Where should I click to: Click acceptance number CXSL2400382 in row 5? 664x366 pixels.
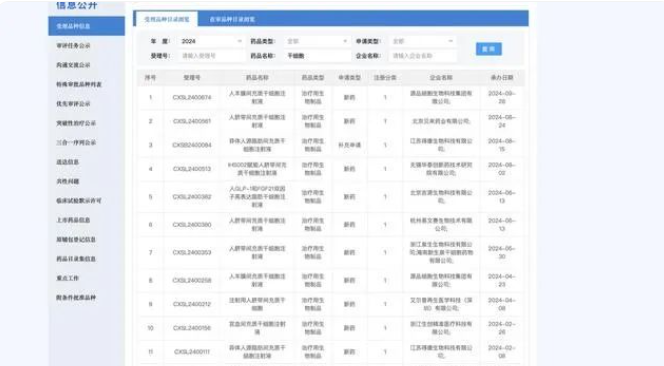(192, 197)
